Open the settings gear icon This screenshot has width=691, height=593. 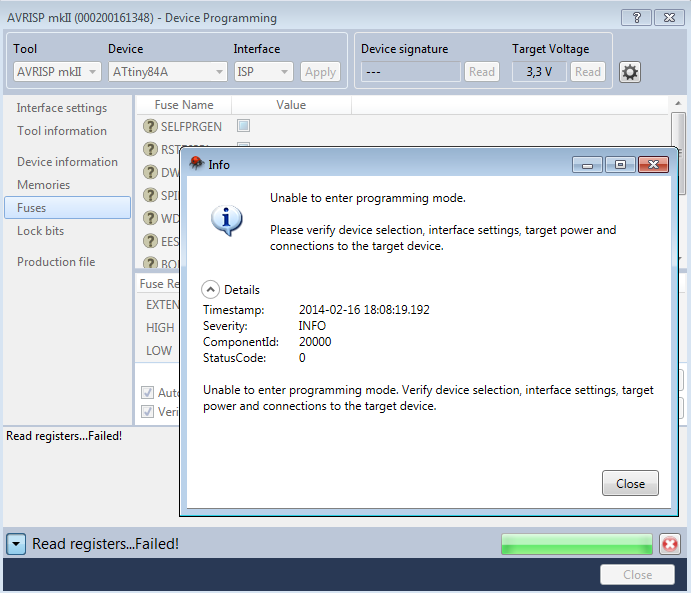pyautogui.click(x=630, y=72)
